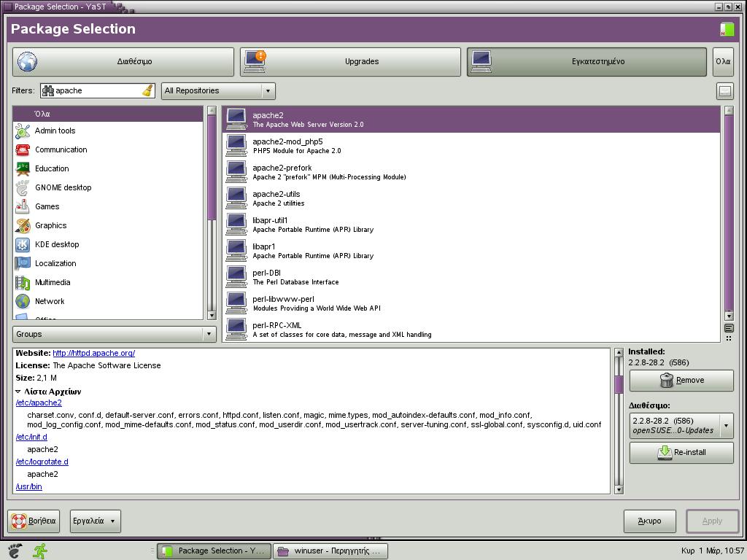The image size is (747, 560).
Task: Click the filter search field containing apache
Action: click(98, 90)
